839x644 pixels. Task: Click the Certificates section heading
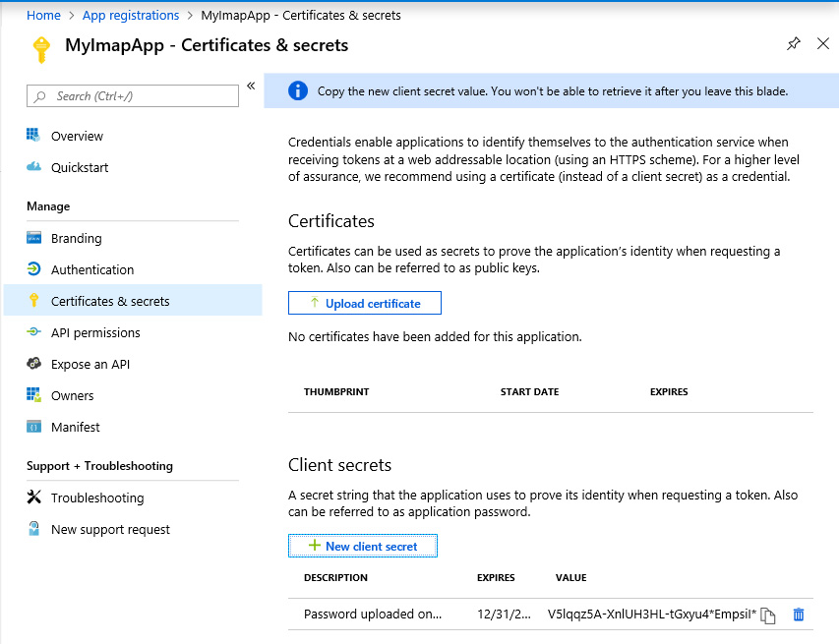(x=331, y=221)
